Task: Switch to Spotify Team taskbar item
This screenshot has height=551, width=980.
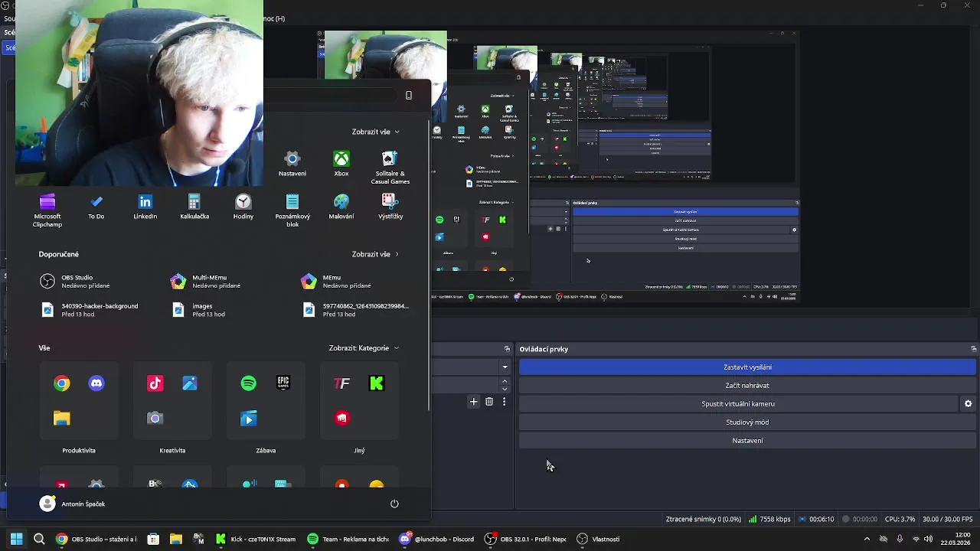Action: pos(348,539)
